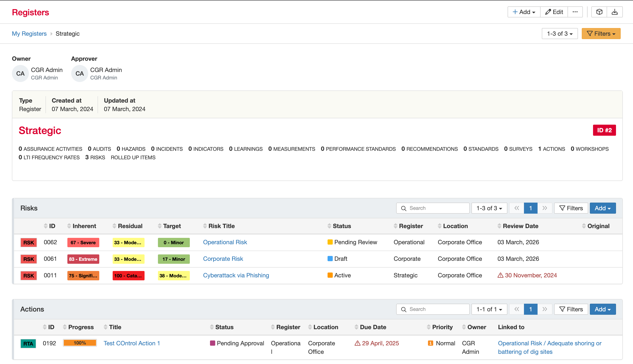Click the cube package icon in the header
Image resolution: width=633 pixels, height=364 pixels.
pos(599,12)
